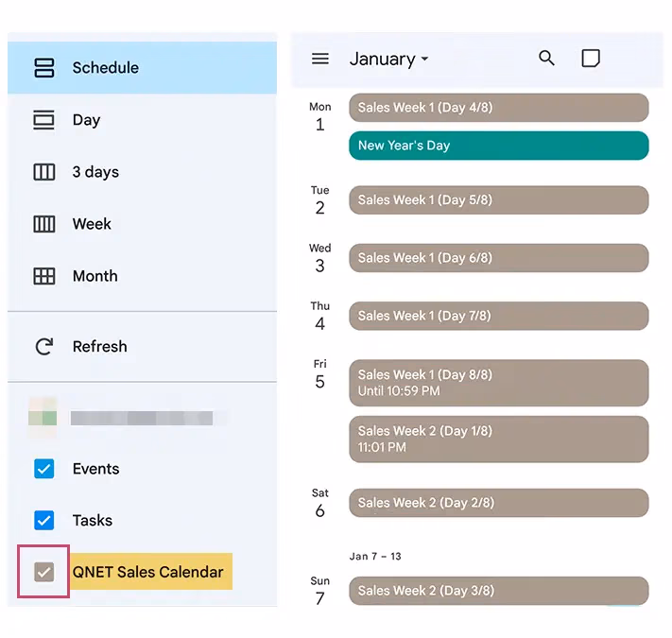The height and width of the screenshot is (638, 672).
Task: Toggle the Tasks checkbox
Action: point(44,520)
